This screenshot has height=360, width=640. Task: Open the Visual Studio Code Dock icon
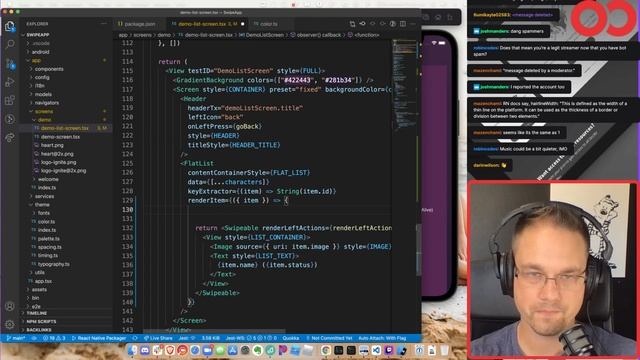point(376,350)
